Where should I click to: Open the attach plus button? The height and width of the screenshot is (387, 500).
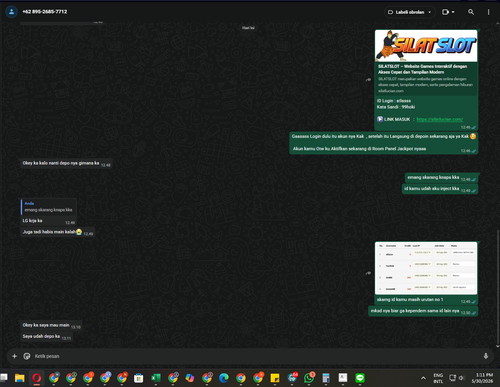[14, 356]
